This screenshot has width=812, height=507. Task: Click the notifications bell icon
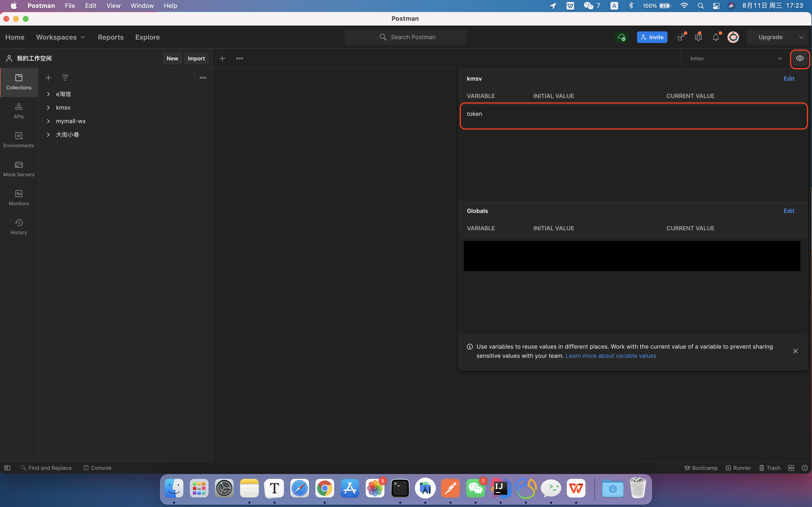pos(715,37)
